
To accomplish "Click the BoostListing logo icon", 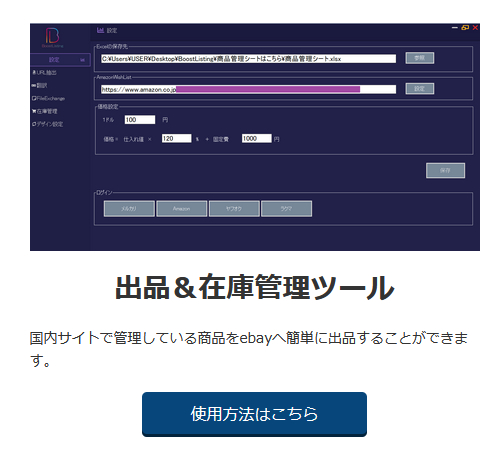I will tap(52, 37).
